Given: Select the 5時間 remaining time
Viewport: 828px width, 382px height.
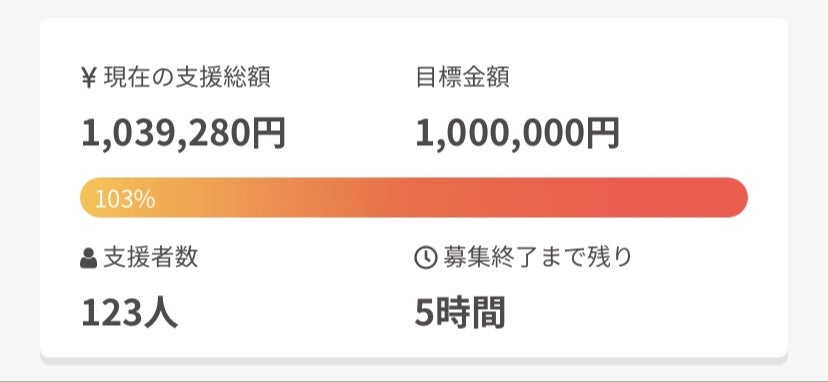Looking at the screenshot, I should 460,313.
